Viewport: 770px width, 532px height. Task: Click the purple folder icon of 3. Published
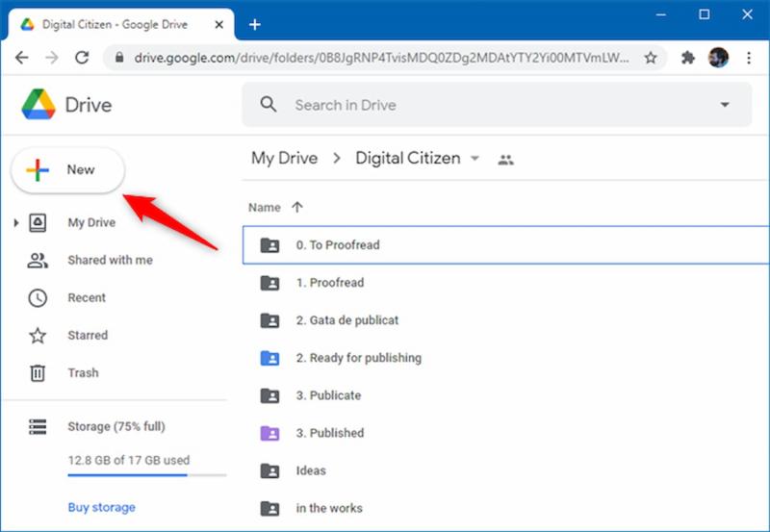point(269,433)
